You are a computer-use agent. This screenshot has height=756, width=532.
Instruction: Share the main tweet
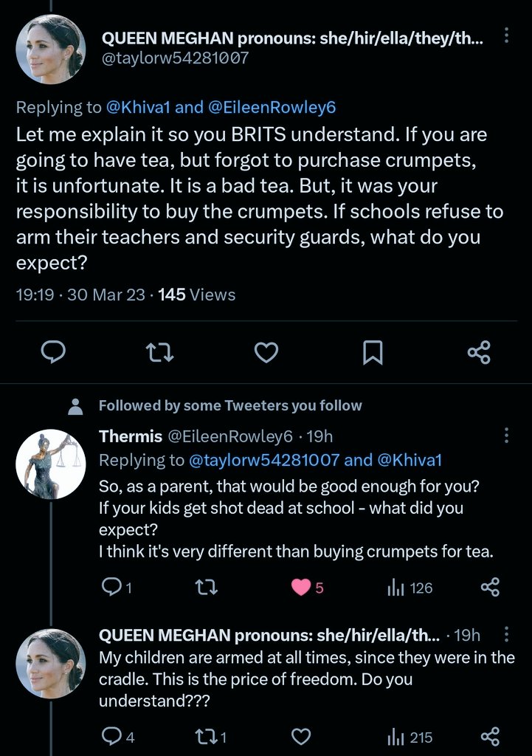click(479, 353)
